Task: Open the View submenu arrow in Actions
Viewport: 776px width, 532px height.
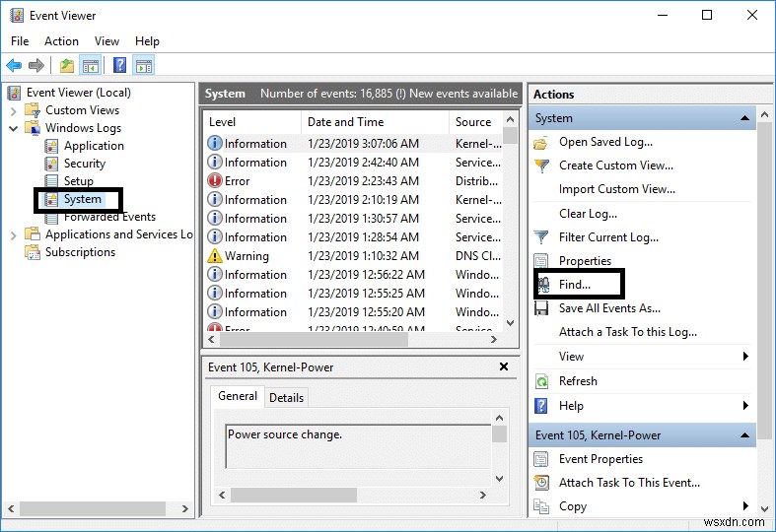Action: [745, 357]
